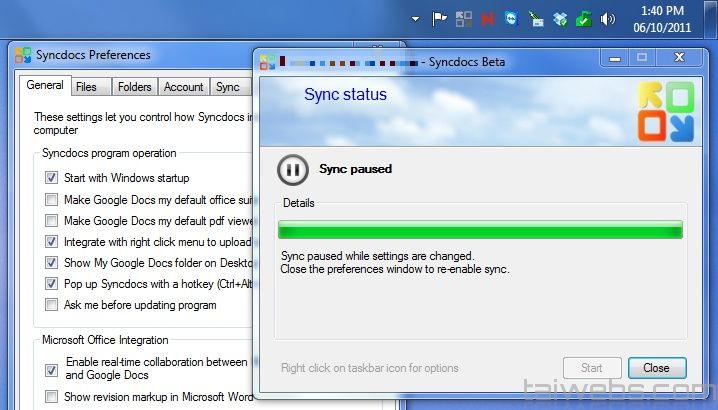Enable Ask me before updating program

tap(51, 305)
